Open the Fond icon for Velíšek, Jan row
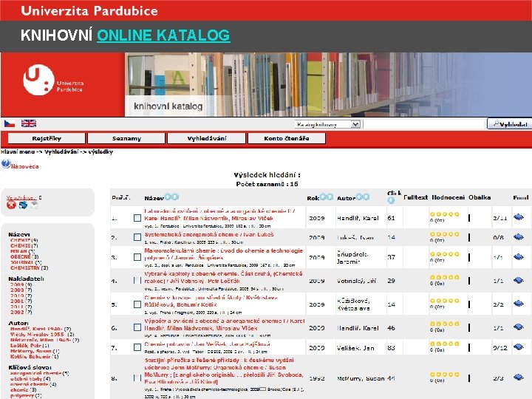The image size is (532, 399). click(519, 347)
